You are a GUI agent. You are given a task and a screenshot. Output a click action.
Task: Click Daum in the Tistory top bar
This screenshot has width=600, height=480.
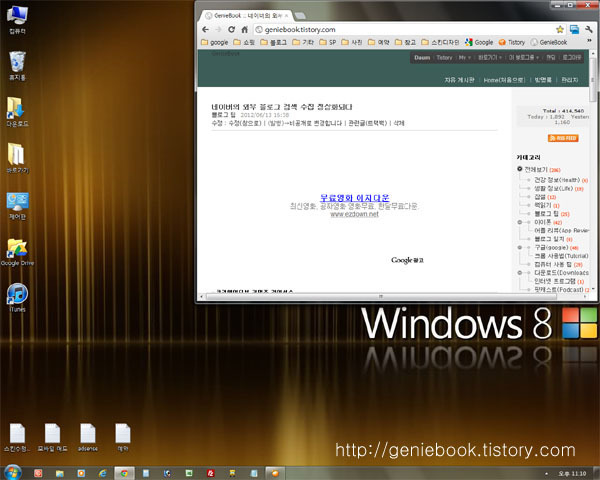click(x=422, y=57)
